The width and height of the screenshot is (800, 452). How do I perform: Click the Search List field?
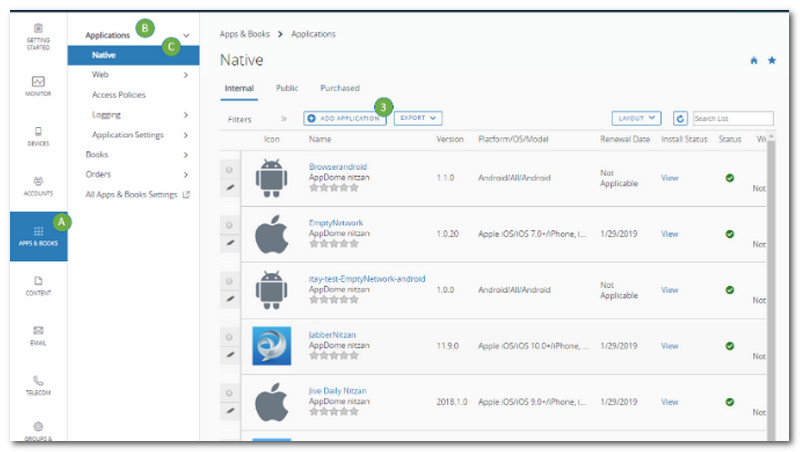733,118
